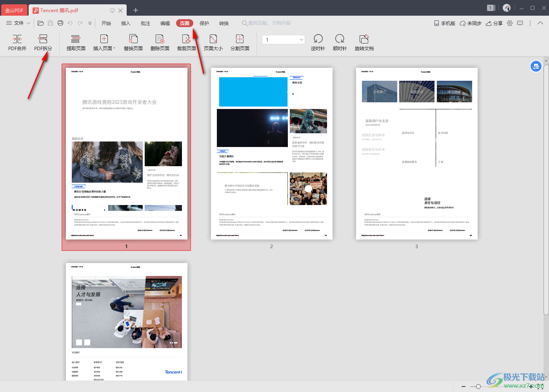The height and width of the screenshot is (392, 549).
Task: Click the zoom out minus button
Action: pyautogui.click(x=464, y=387)
